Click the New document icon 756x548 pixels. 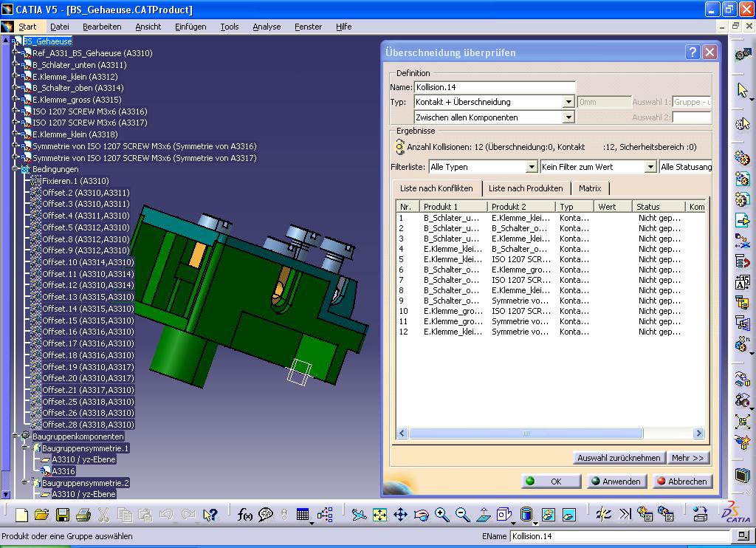point(21,516)
